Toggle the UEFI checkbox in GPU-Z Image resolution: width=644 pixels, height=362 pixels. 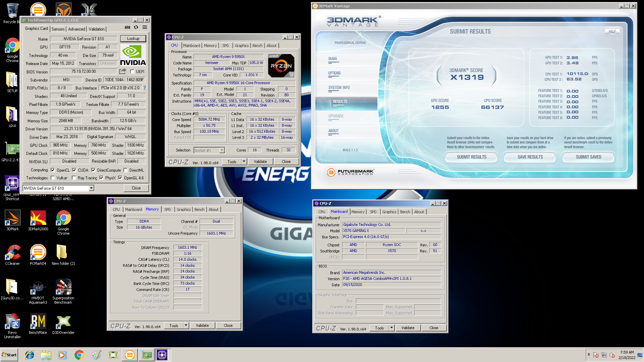(x=132, y=72)
